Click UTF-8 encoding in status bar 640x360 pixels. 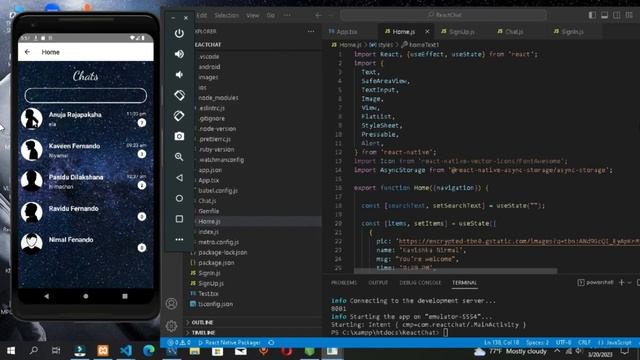[x=563, y=342]
